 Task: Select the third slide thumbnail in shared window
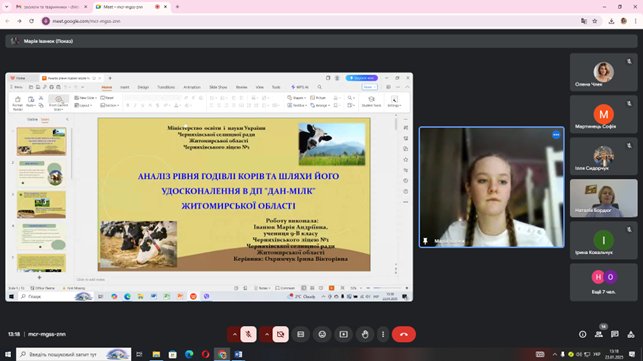coord(41,205)
